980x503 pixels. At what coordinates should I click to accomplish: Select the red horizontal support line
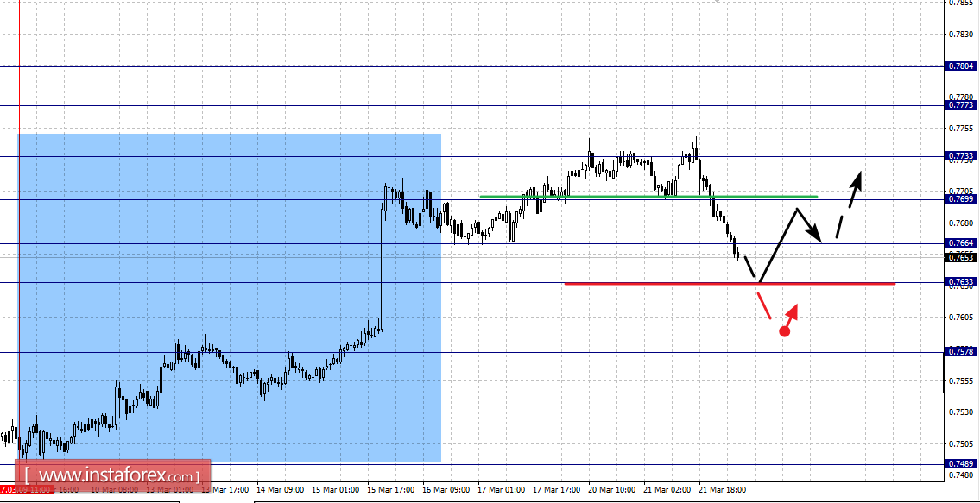click(x=730, y=284)
